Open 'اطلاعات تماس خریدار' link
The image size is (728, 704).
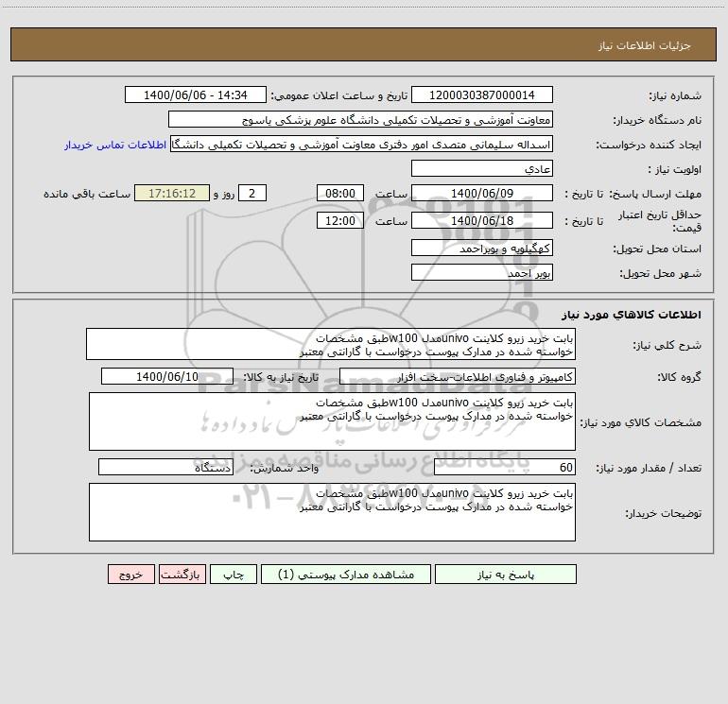(x=115, y=145)
